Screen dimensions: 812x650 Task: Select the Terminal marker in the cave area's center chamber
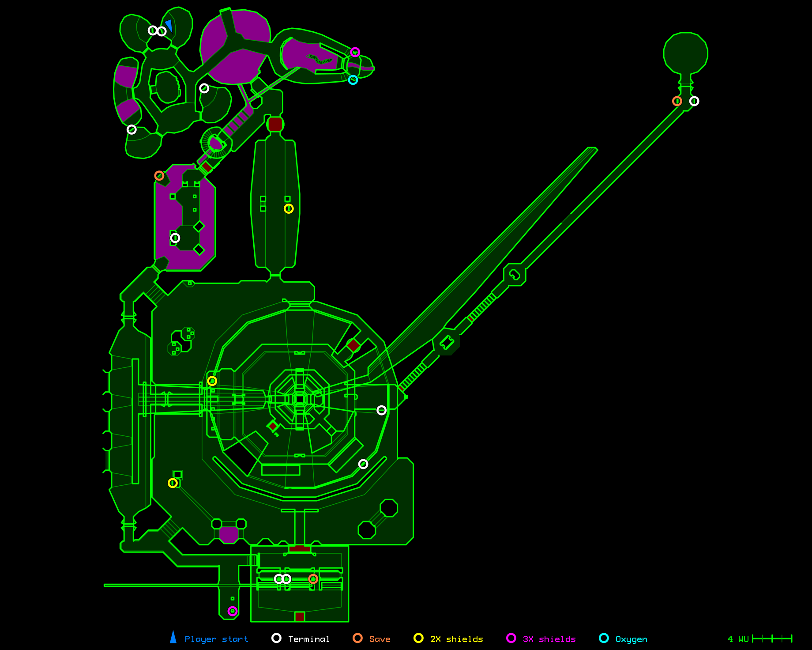[204, 88]
